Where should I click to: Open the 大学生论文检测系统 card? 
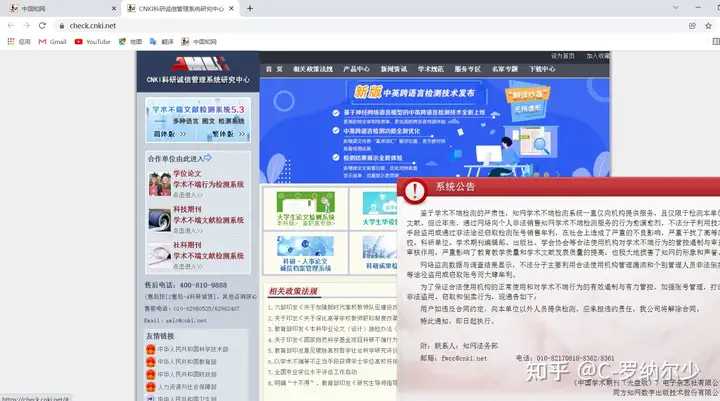coord(305,209)
